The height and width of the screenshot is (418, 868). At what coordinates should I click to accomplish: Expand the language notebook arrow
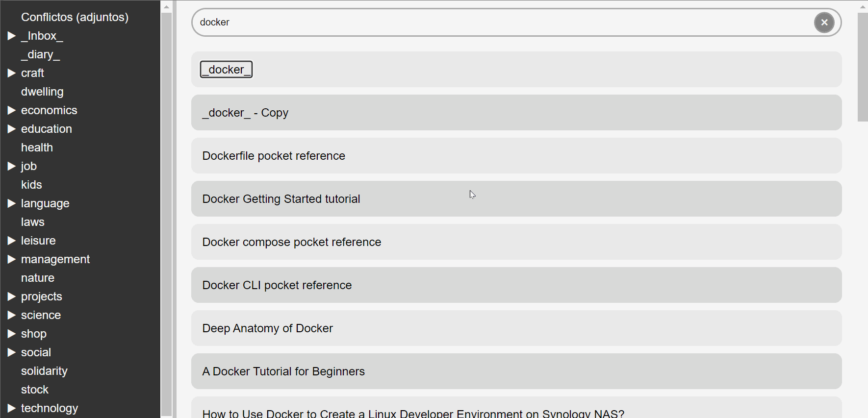[x=12, y=203]
